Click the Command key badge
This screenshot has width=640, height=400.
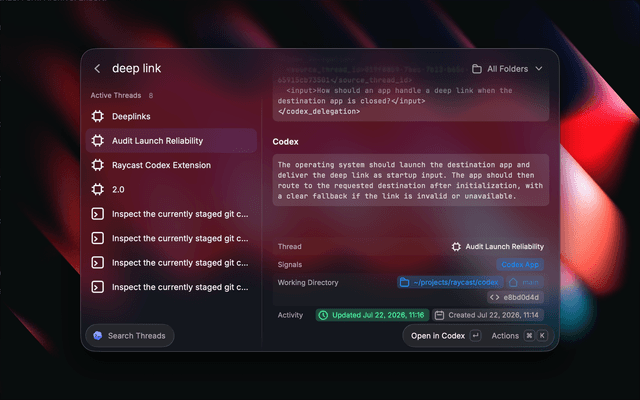[x=529, y=336]
